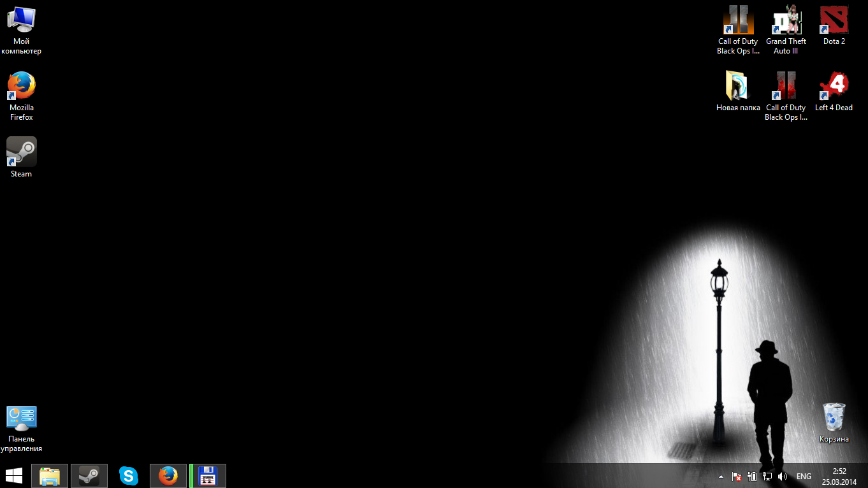
Task: Change the ENG input language indicator
Action: click(804, 477)
